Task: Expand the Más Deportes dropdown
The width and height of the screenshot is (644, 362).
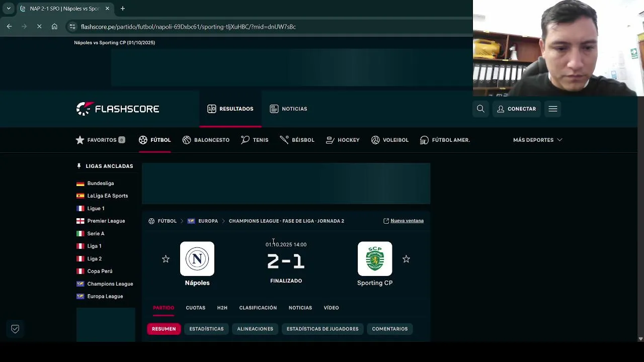Action: (537, 140)
